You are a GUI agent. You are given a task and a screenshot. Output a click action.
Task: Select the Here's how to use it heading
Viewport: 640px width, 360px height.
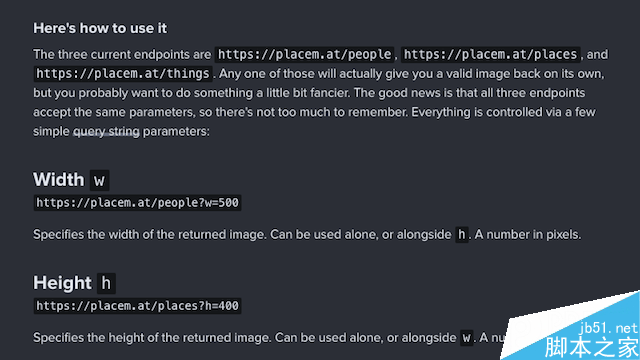point(100,28)
